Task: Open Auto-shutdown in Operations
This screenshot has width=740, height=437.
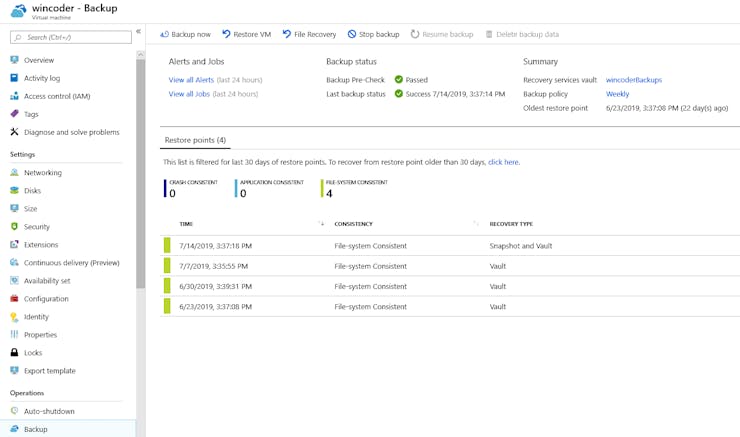Action: coord(49,411)
